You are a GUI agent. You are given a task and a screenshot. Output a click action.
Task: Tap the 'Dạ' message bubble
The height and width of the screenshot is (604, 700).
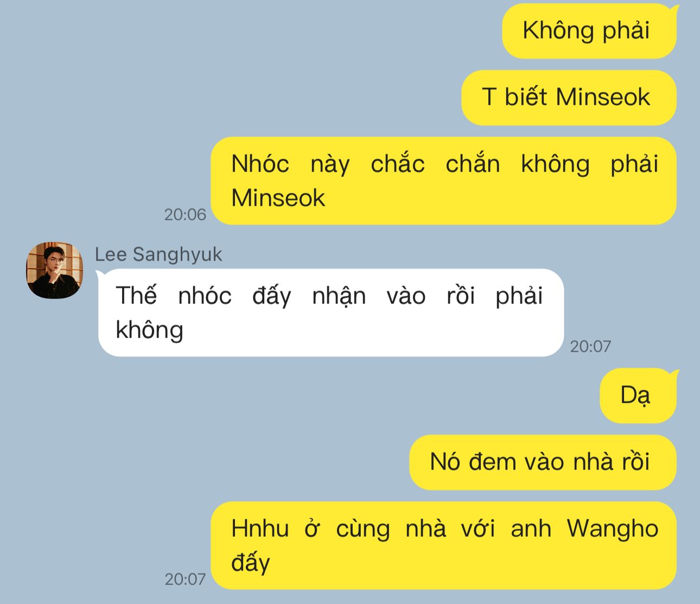[638, 396]
